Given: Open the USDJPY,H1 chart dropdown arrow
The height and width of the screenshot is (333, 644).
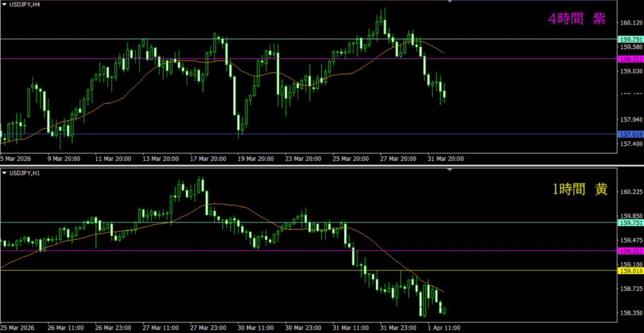Looking at the screenshot, I should tap(5, 172).
